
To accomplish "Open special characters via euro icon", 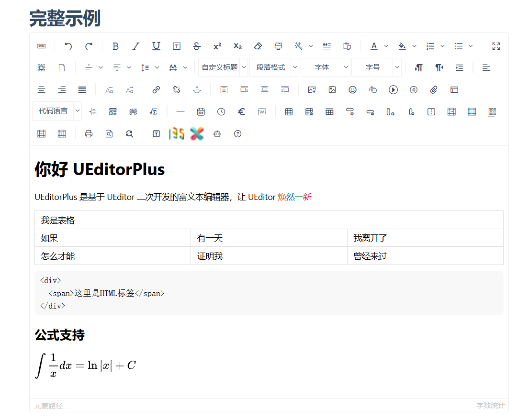I will [x=241, y=112].
